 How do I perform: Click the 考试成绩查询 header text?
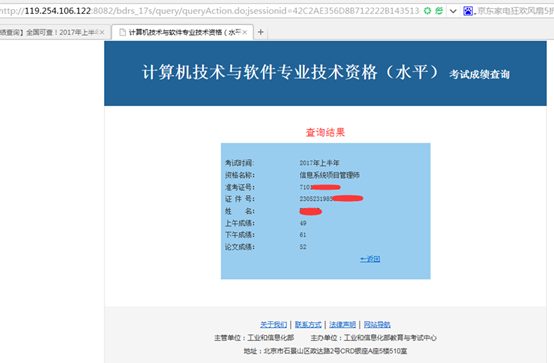479,74
